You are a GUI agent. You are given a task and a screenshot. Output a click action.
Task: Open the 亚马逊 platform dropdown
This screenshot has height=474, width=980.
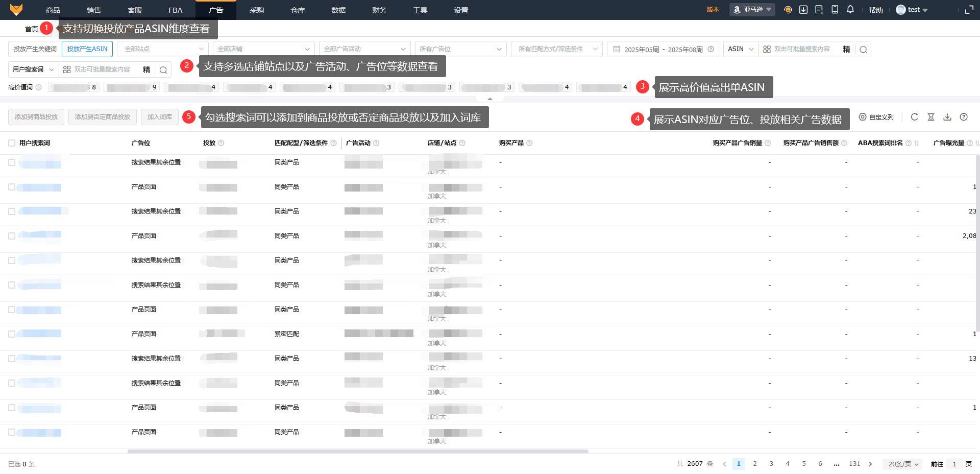coord(752,10)
